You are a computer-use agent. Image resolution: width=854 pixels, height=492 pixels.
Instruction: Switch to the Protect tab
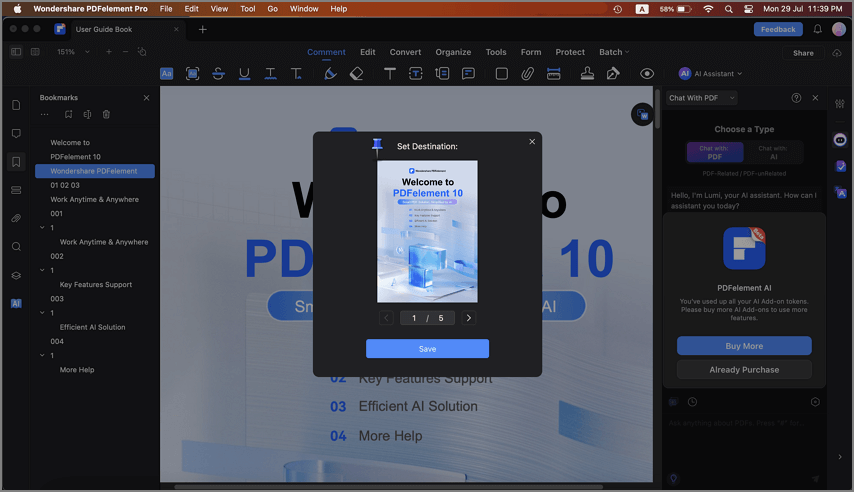pyautogui.click(x=570, y=52)
